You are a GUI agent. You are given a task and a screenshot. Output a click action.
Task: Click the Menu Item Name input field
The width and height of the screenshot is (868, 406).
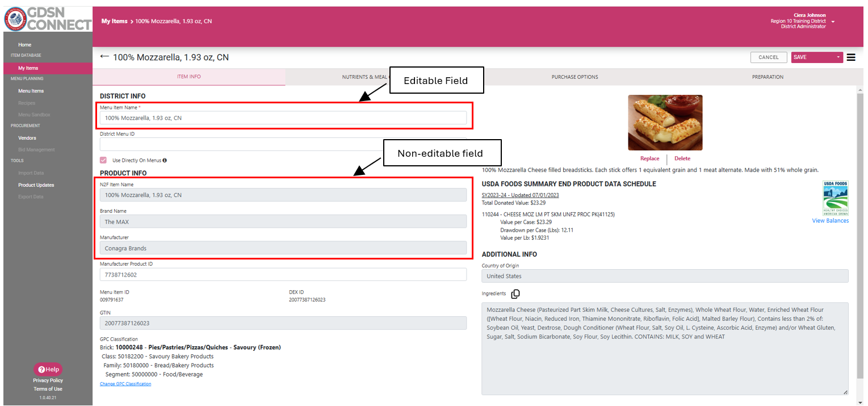pos(283,118)
